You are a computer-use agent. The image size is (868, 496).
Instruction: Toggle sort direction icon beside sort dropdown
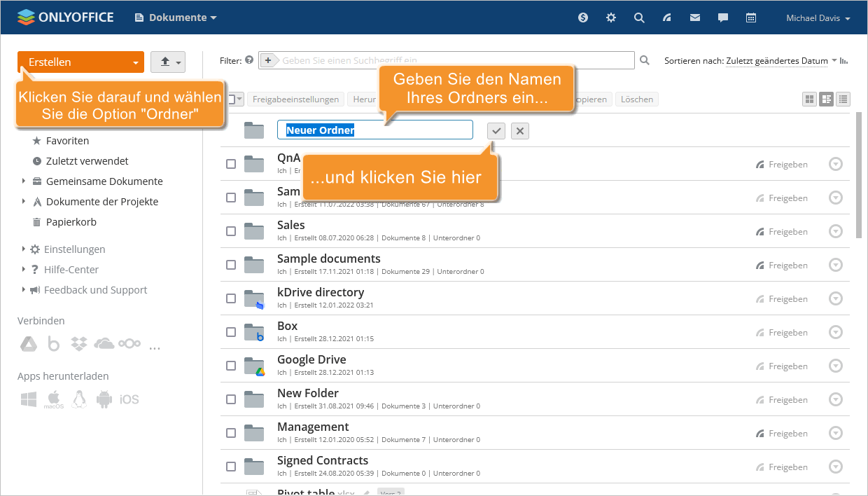(843, 61)
